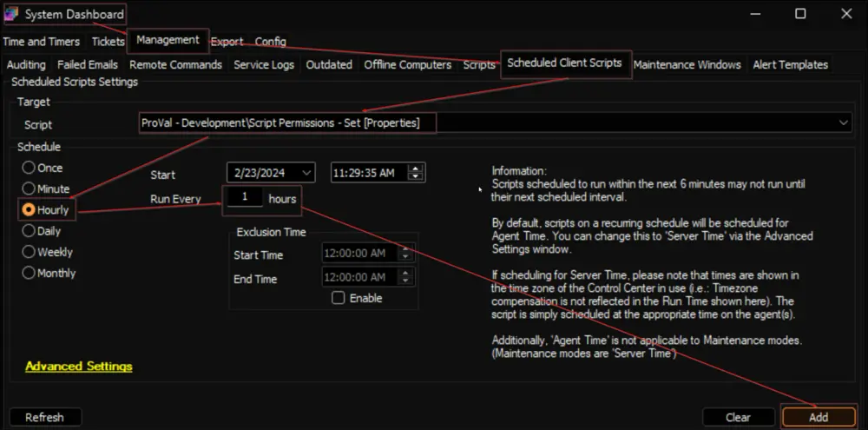
Task: Select the Scheduled Client Scripts subtab
Action: (x=565, y=63)
